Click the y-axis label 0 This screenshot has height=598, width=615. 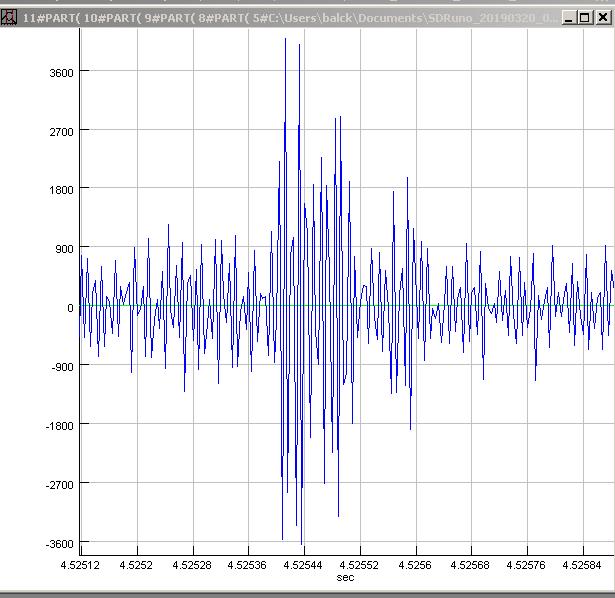70,308
